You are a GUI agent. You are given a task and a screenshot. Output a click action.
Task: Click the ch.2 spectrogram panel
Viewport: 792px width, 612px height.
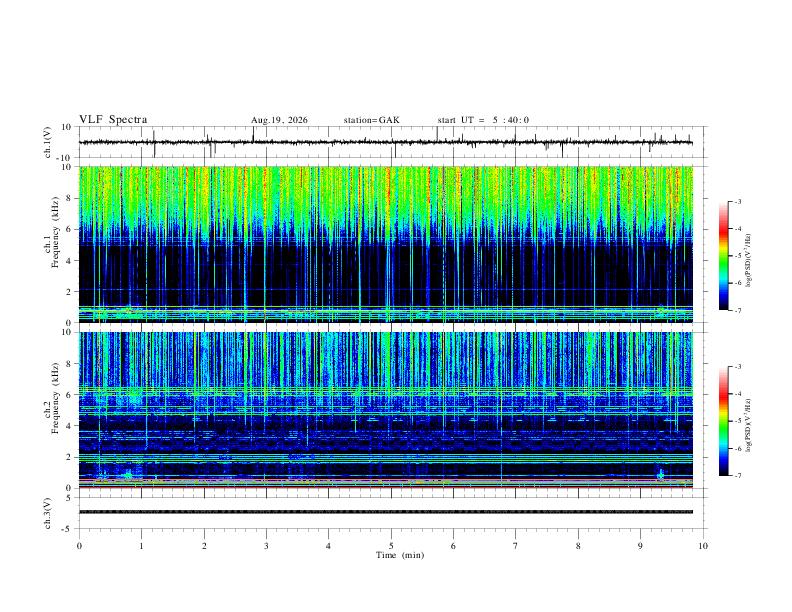386,410
